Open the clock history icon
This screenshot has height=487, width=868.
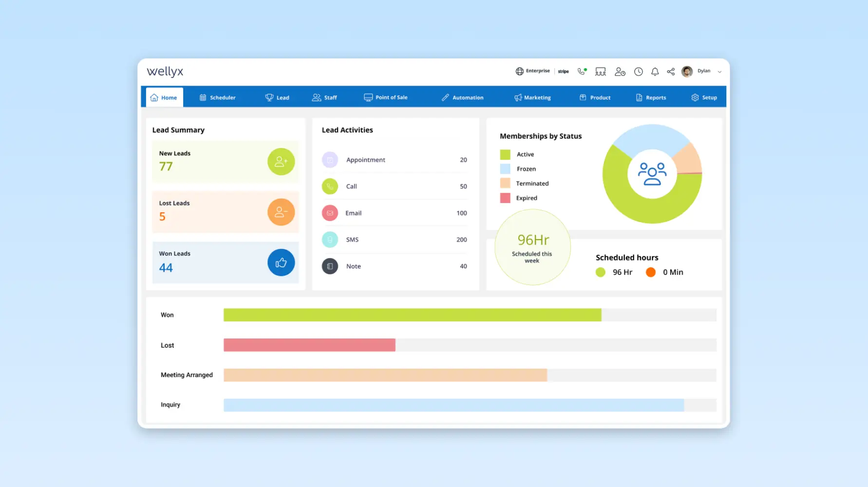[639, 72]
